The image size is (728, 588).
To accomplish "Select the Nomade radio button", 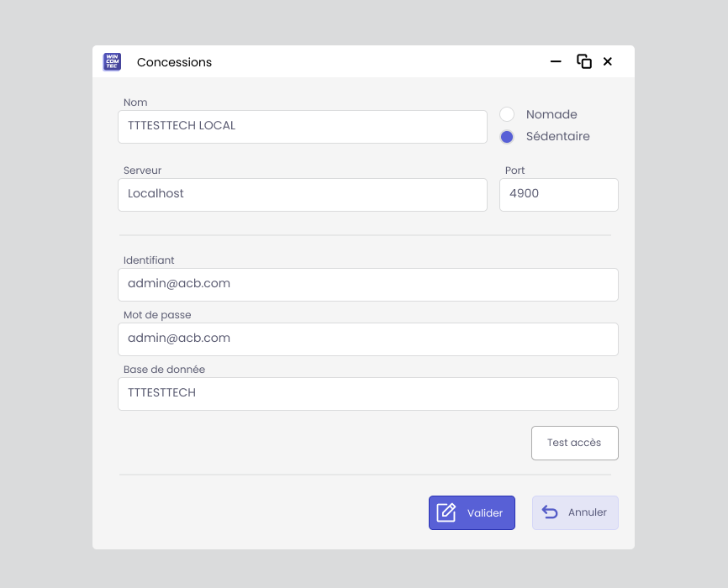I will 507,114.
